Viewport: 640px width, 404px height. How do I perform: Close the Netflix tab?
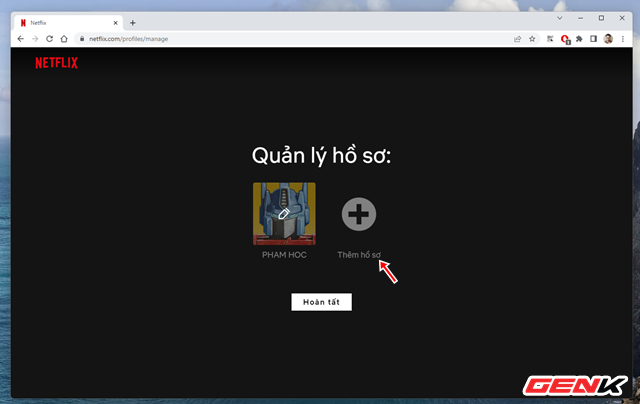[116, 23]
